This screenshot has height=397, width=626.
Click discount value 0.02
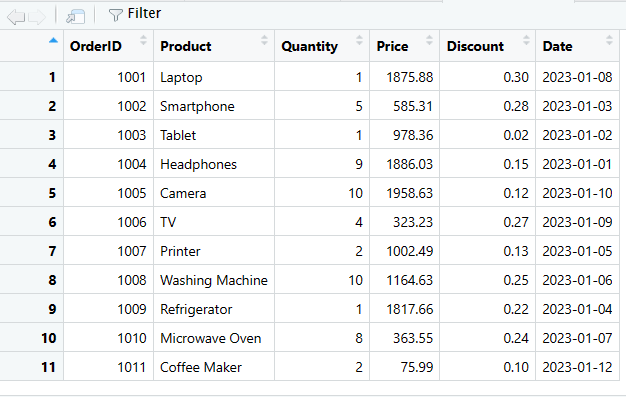tap(516, 135)
